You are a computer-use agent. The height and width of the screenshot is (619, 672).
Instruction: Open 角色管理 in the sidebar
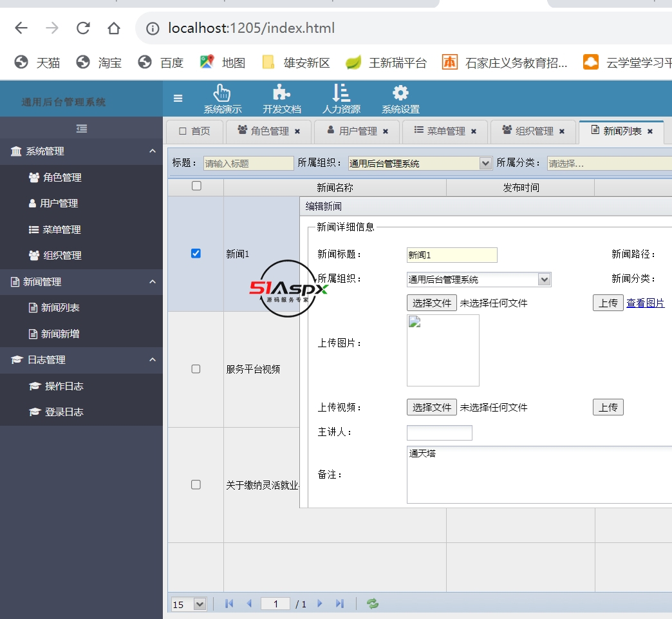(x=82, y=178)
